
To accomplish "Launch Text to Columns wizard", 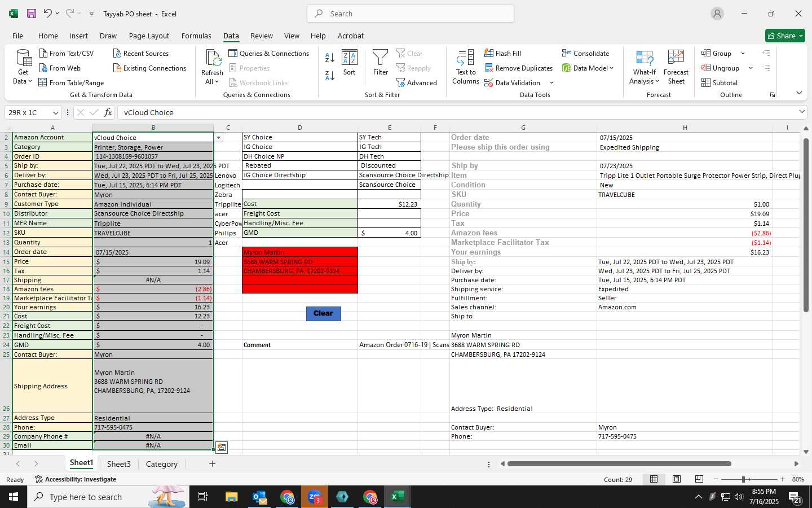I will click(466, 67).
